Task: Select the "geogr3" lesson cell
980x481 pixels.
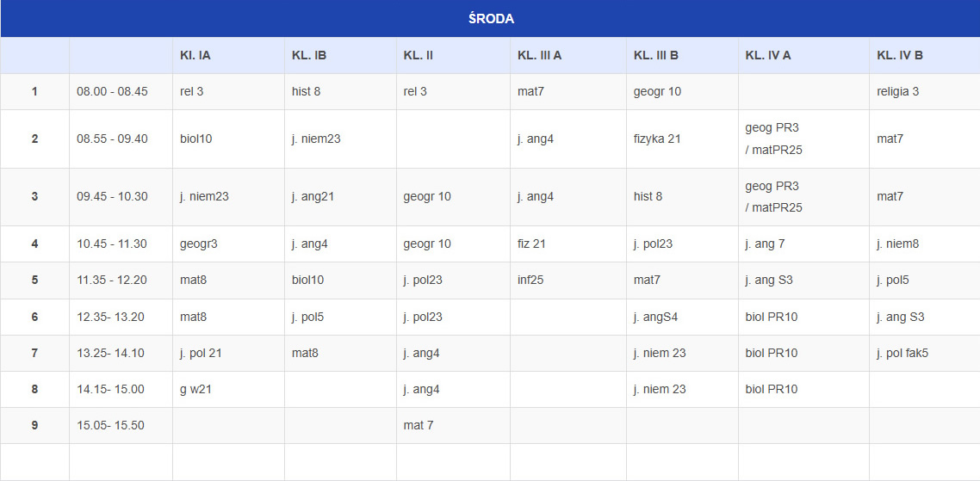Action: [x=198, y=244]
